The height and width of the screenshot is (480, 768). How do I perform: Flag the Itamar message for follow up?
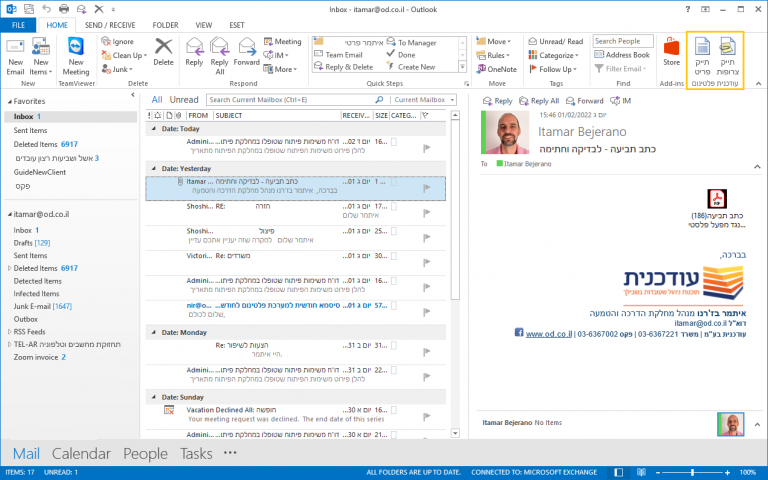(x=427, y=188)
